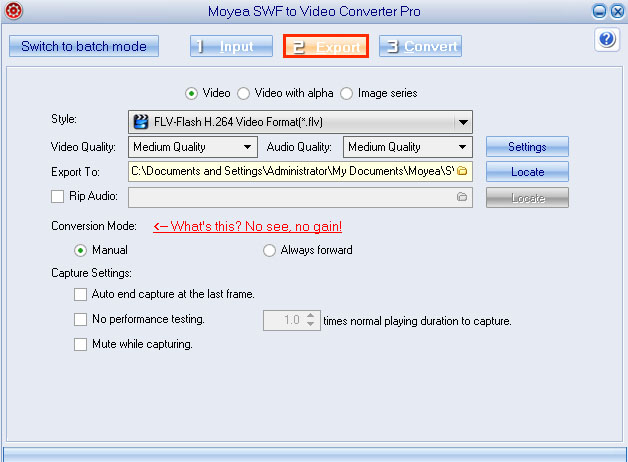Click Locate next to Export To path
This screenshot has height=462, width=628.
[527, 172]
